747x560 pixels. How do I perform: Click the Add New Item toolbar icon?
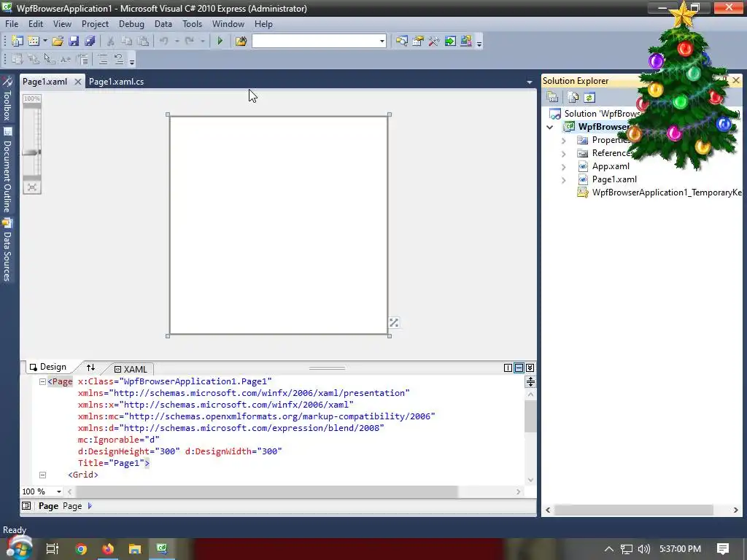pos(34,42)
